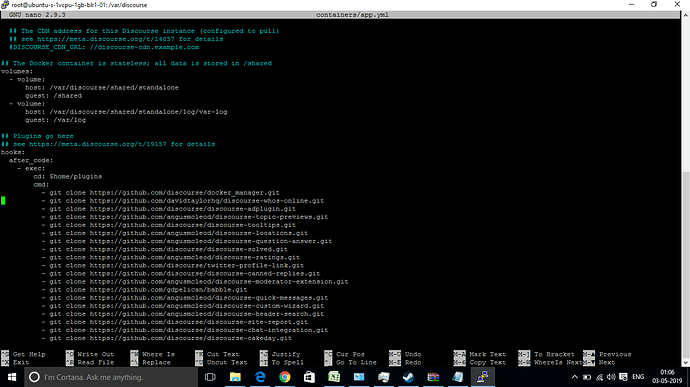The width and height of the screenshot is (690, 387).
Task: Click the 'To Spell' nano shortcut
Action: 287,362
